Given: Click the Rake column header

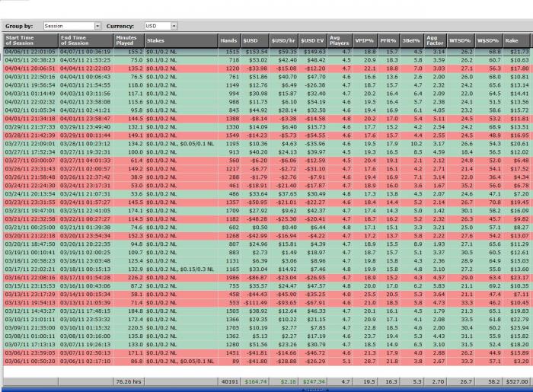Looking at the screenshot, I should (x=516, y=40).
